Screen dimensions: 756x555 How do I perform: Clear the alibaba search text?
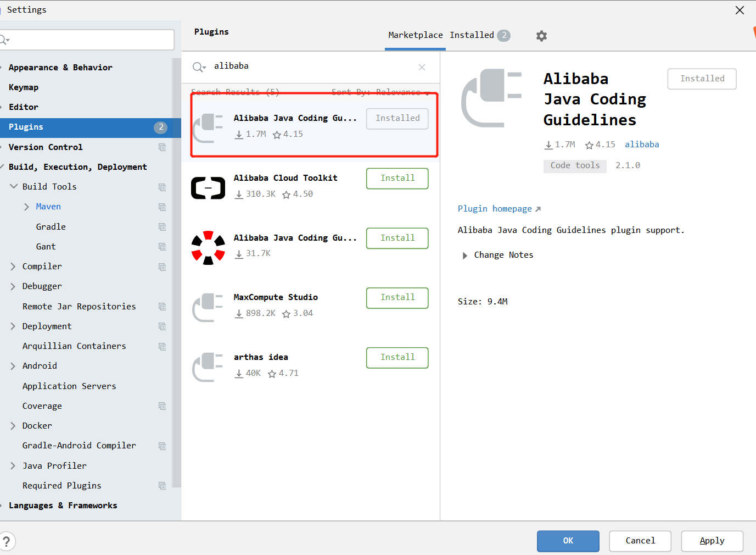tap(422, 67)
